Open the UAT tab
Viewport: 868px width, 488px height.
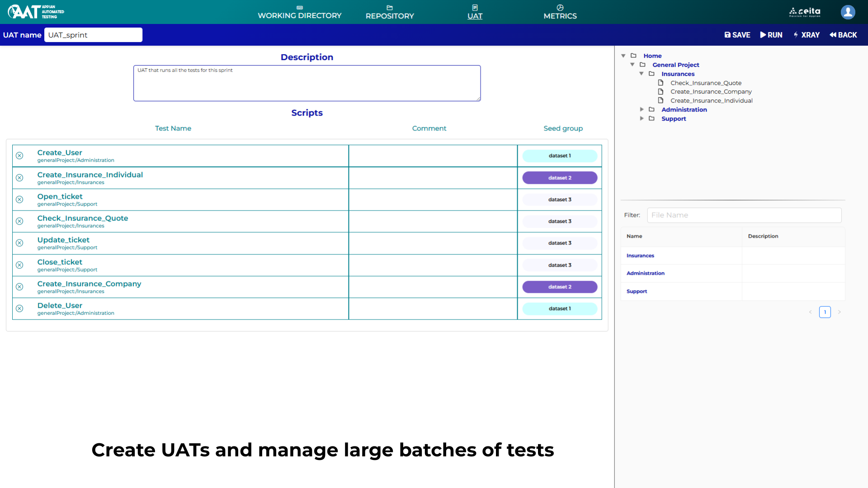(475, 12)
